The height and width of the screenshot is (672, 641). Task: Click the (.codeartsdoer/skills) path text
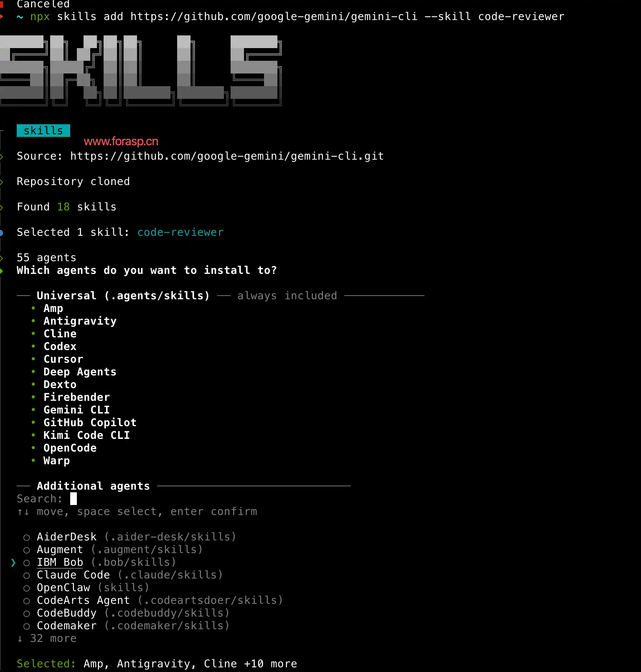(210, 600)
